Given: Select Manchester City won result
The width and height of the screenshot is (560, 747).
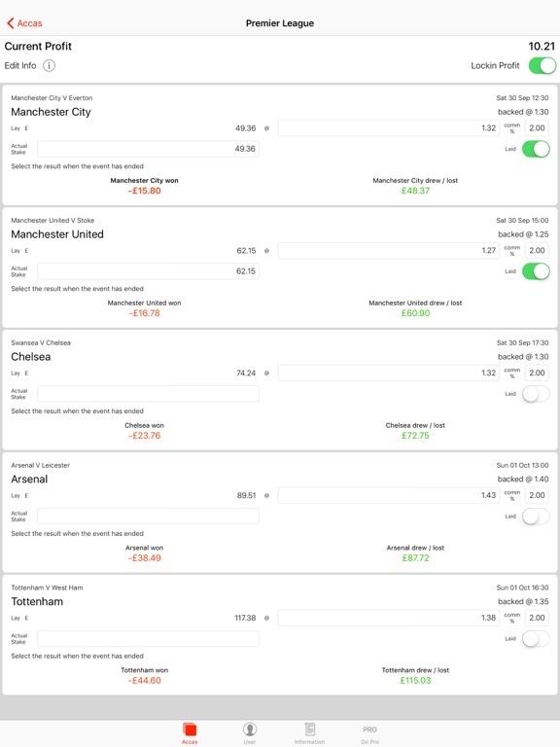Looking at the screenshot, I should click(x=144, y=186).
